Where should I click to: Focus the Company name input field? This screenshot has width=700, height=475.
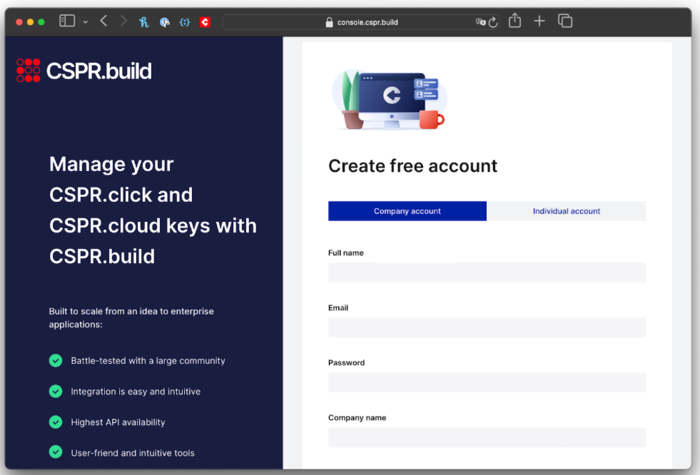click(x=487, y=437)
